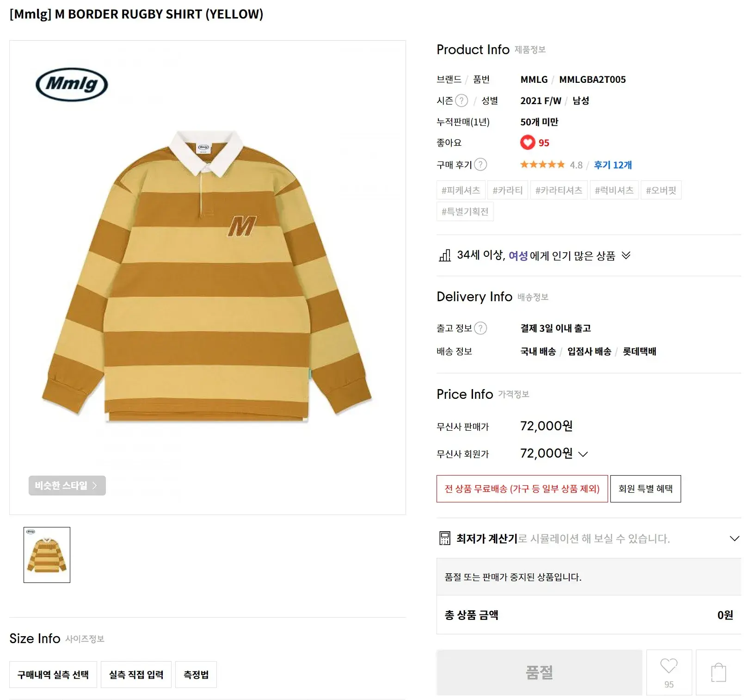Click the 회원 특별 혜택 button
Image resolution: width=744 pixels, height=700 pixels.
[x=646, y=489]
